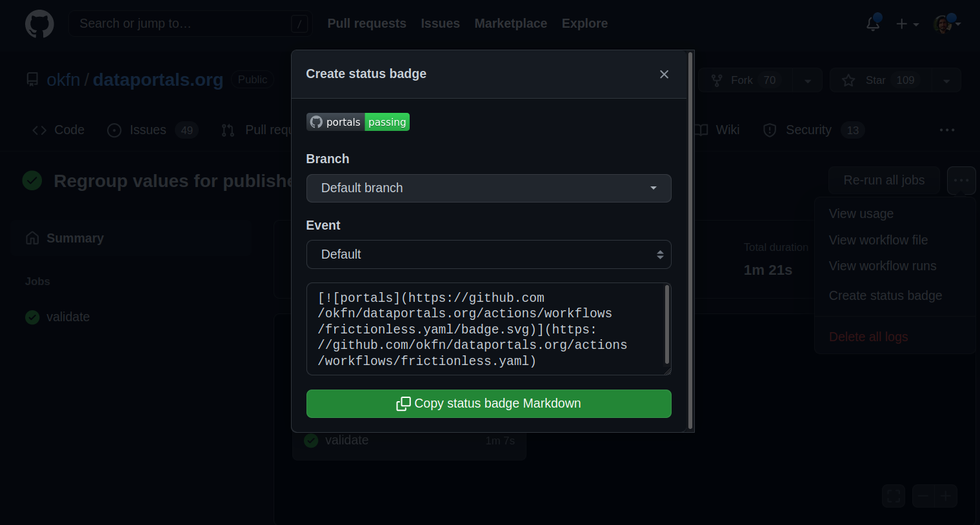Select Delete all logs

pyautogui.click(x=868, y=336)
